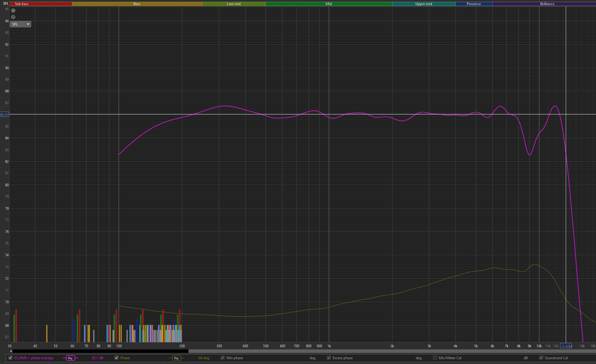Open the SPL axis dropdown
The image size is (596, 364).
click(x=21, y=24)
